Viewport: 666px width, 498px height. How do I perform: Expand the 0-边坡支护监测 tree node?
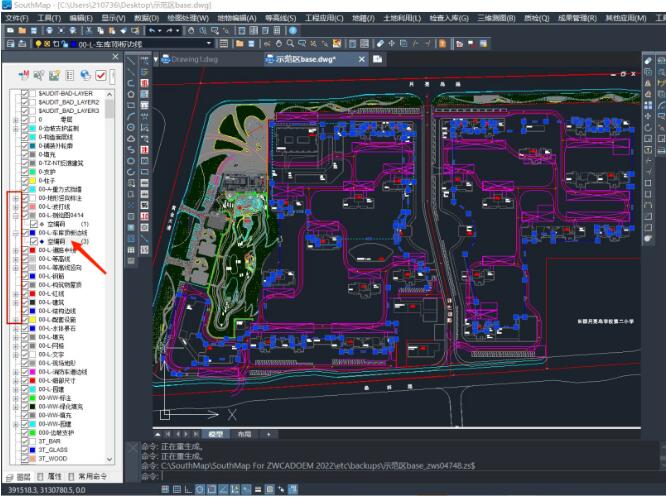coord(15,128)
